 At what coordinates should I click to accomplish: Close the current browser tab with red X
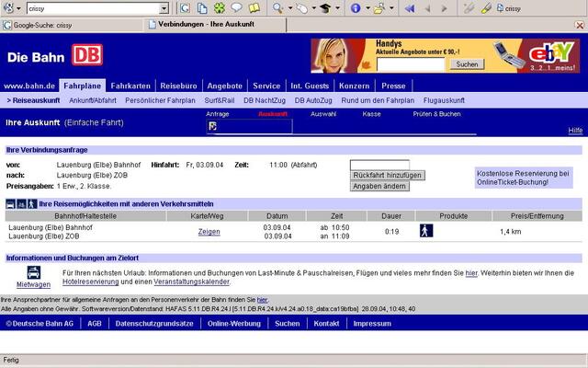pos(581,26)
